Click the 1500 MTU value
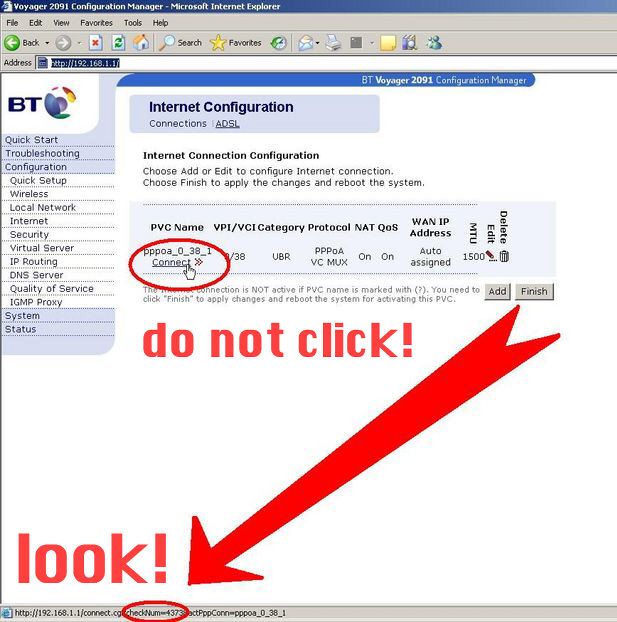 (x=473, y=257)
